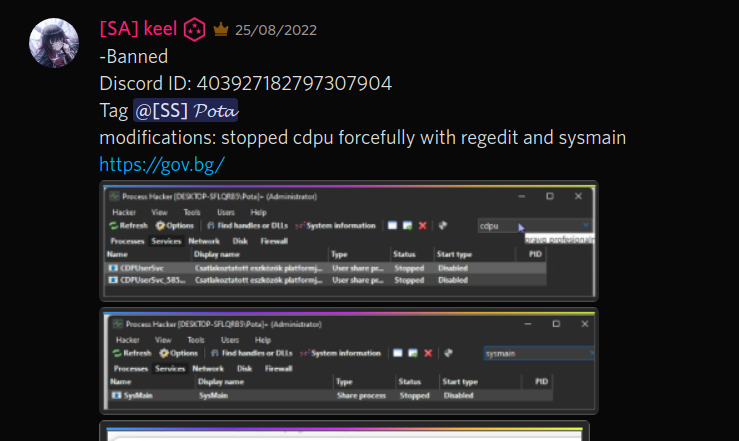Open the avatar of [SA] keel

click(54, 43)
